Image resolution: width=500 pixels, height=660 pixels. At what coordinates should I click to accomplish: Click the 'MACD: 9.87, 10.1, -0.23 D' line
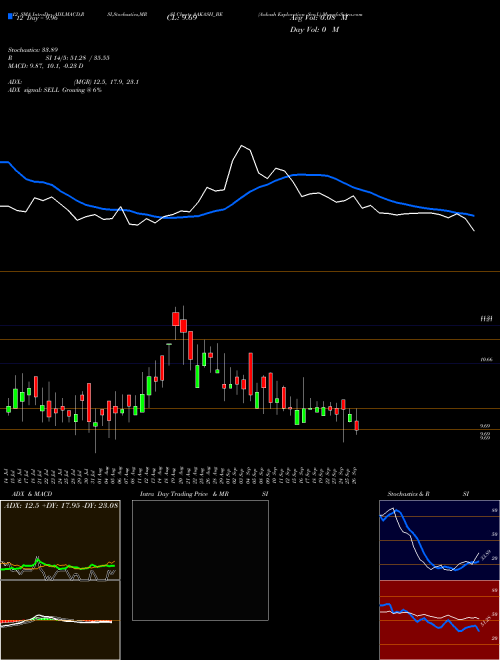coord(45,66)
